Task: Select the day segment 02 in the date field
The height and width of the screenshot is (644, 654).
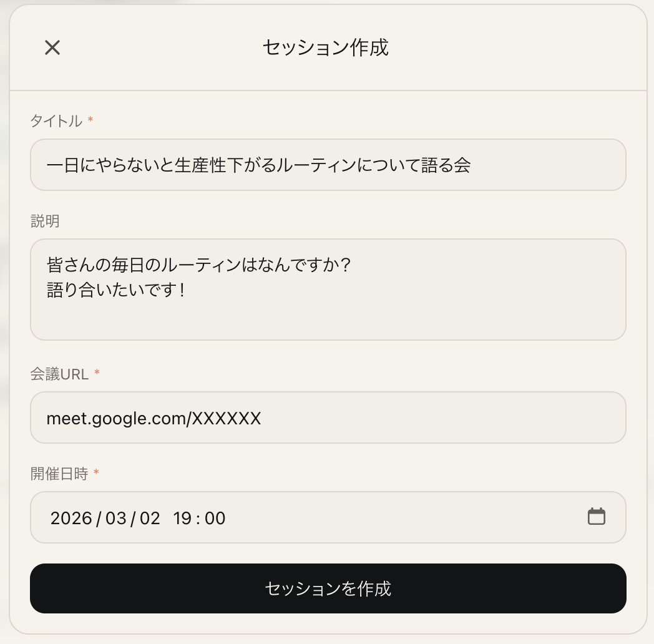Action: click(150, 518)
